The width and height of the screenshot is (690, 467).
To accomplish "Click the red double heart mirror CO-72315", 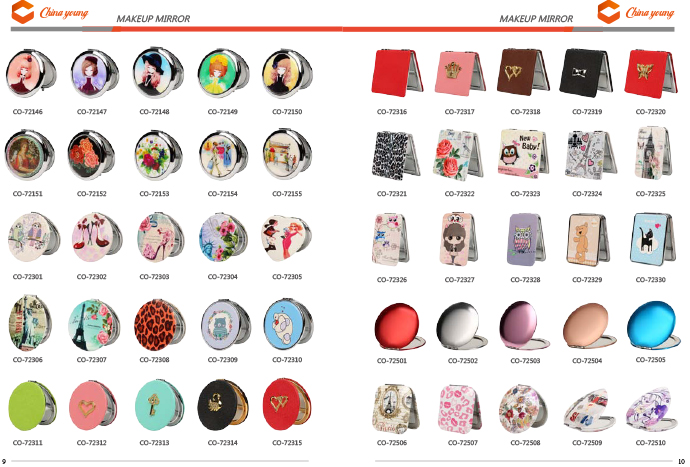I will tap(286, 404).
